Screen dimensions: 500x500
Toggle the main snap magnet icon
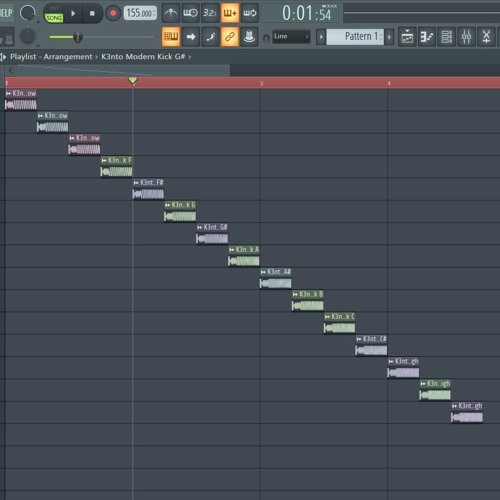pyautogui.click(x=266, y=38)
